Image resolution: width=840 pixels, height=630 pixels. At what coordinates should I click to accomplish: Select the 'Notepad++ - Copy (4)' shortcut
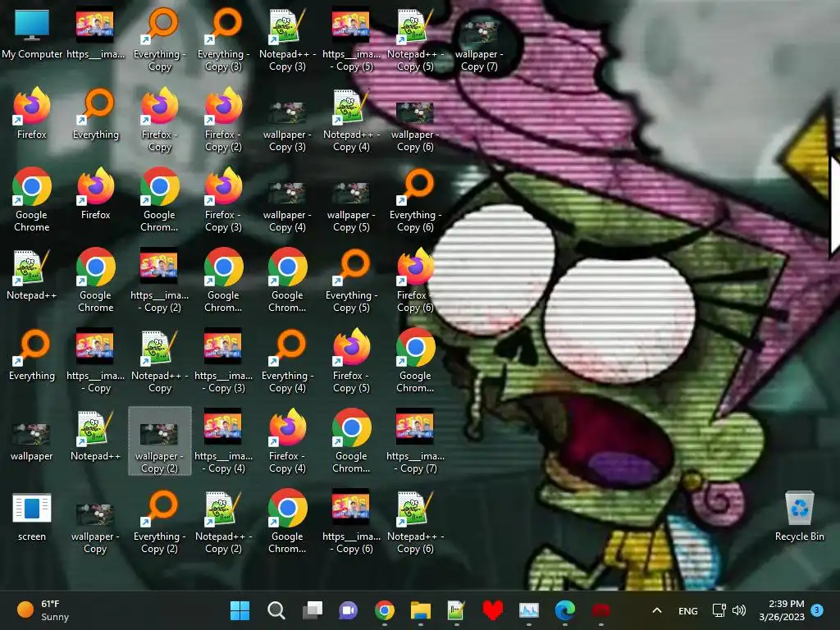(x=351, y=120)
